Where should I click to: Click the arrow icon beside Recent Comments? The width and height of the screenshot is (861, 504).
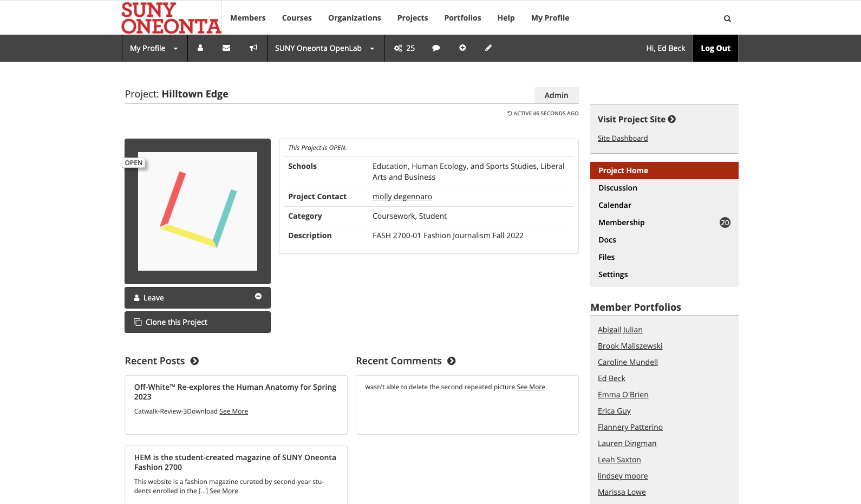pos(452,361)
